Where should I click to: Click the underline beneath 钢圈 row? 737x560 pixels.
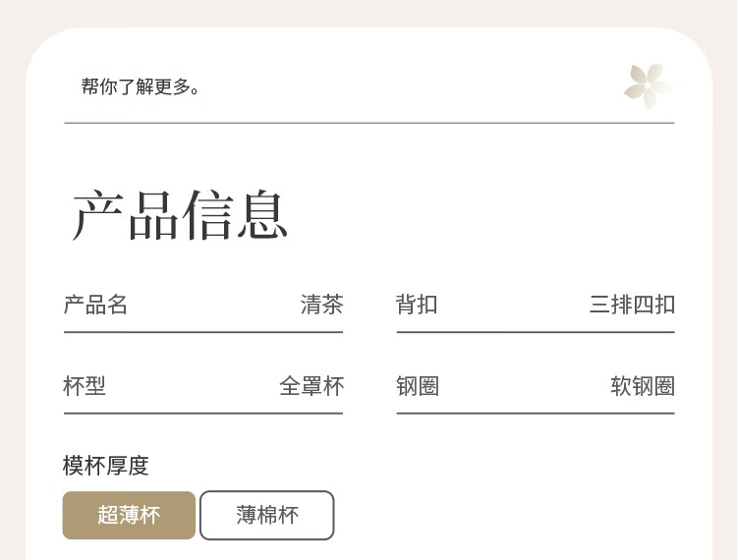coord(536,414)
